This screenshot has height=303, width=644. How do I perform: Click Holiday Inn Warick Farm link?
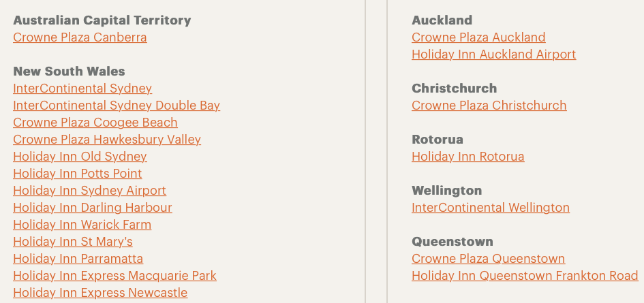coord(82,225)
